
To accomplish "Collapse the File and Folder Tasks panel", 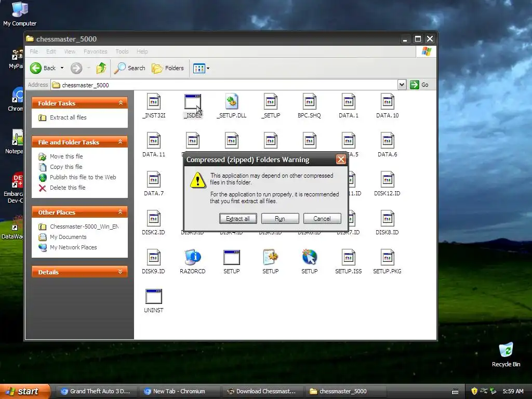I will click(x=121, y=142).
